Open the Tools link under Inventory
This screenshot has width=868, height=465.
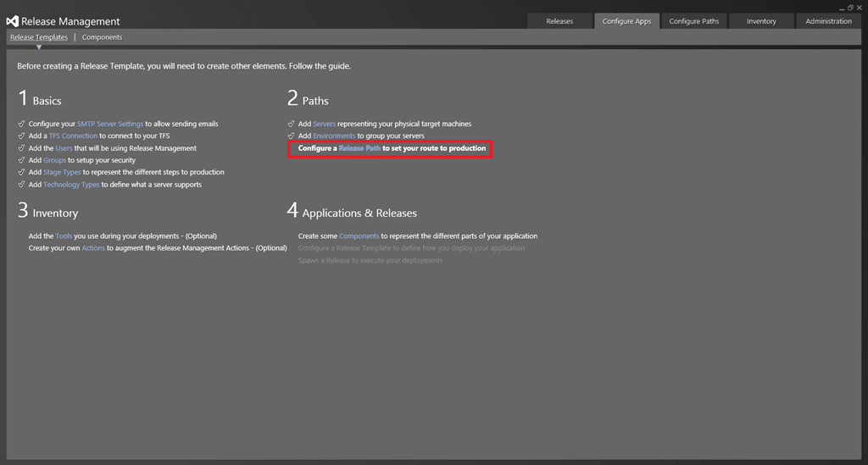[x=64, y=236]
